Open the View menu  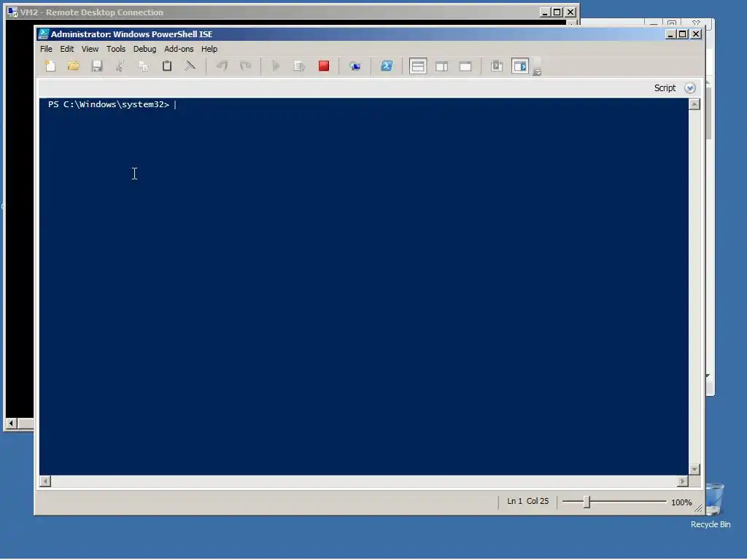90,49
